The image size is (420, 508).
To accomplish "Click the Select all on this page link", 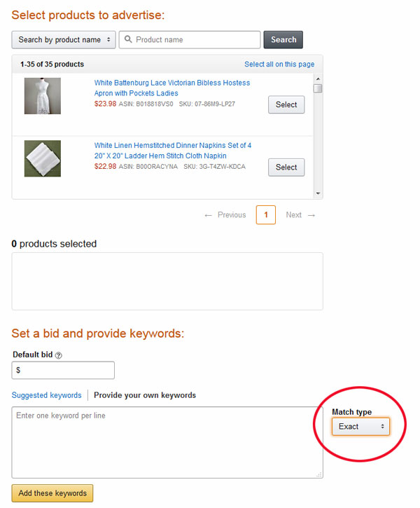I will 279,64.
